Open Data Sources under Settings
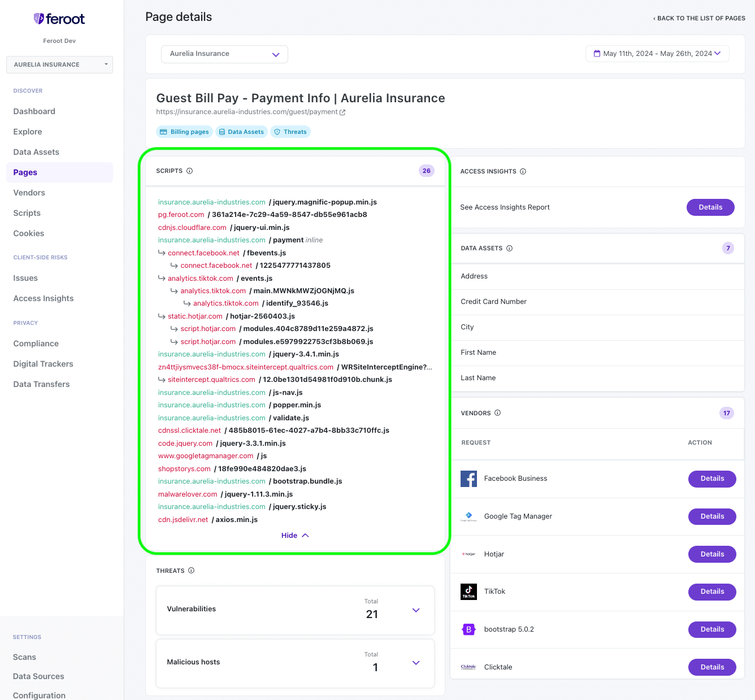 point(38,676)
